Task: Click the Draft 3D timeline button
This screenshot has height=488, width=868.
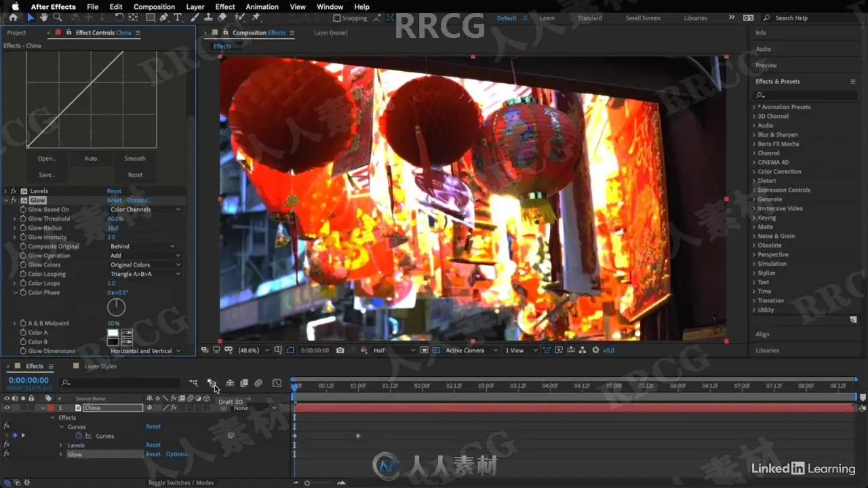Action: 212,384
